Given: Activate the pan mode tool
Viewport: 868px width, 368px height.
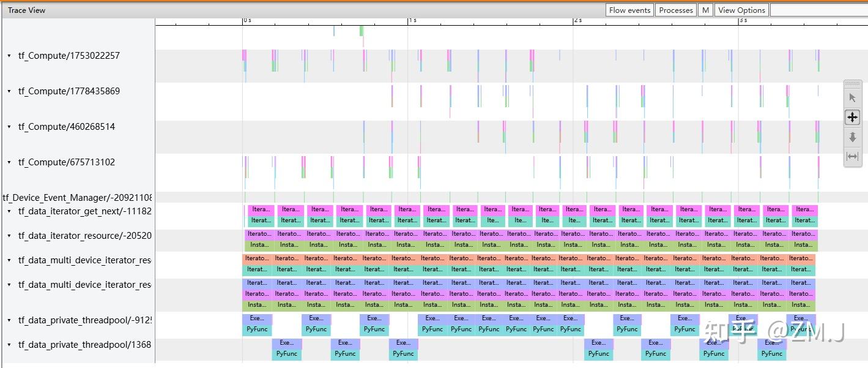Looking at the screenshot, I should point(853,117).
